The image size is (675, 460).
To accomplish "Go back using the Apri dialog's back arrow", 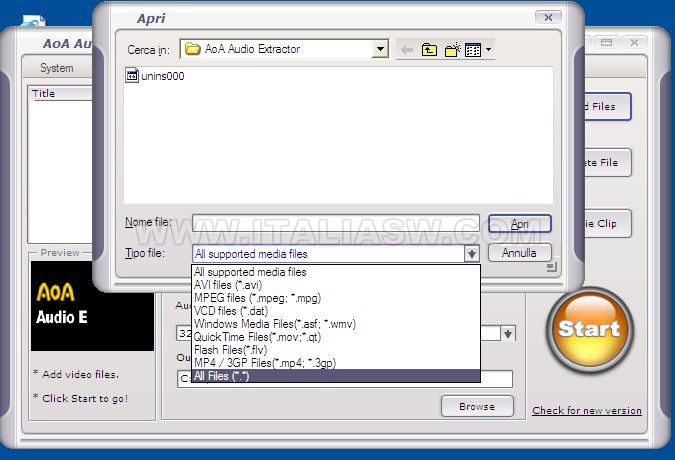I will (406, 50).
